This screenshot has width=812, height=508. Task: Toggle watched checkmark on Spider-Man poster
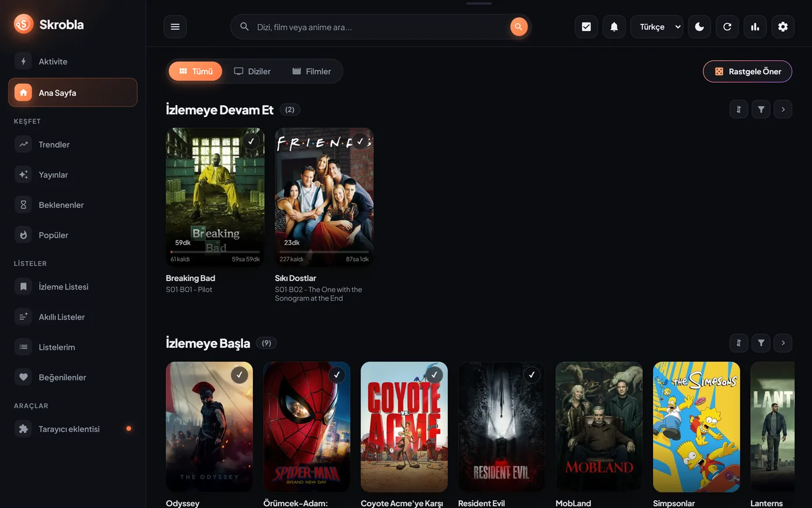pyautogui.click(x=337, y=375)
